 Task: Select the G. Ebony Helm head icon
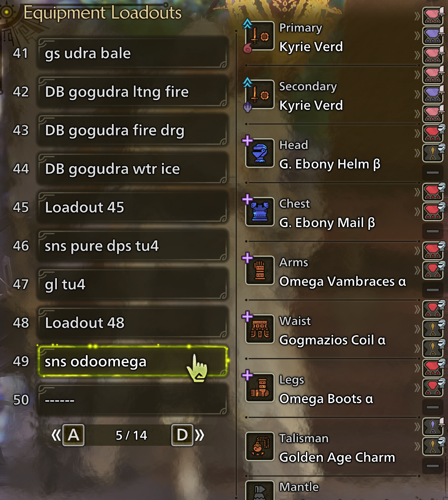[x=260, y=153]
